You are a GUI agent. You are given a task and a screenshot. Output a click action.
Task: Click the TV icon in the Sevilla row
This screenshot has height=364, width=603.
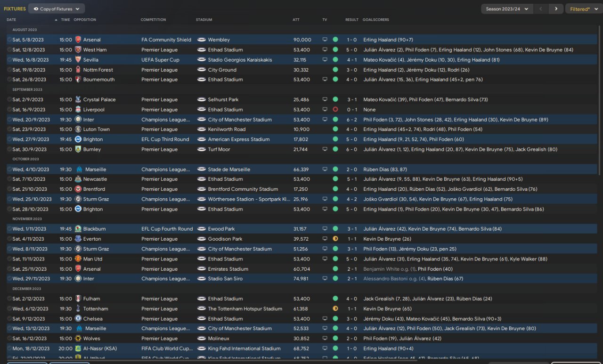325,60
